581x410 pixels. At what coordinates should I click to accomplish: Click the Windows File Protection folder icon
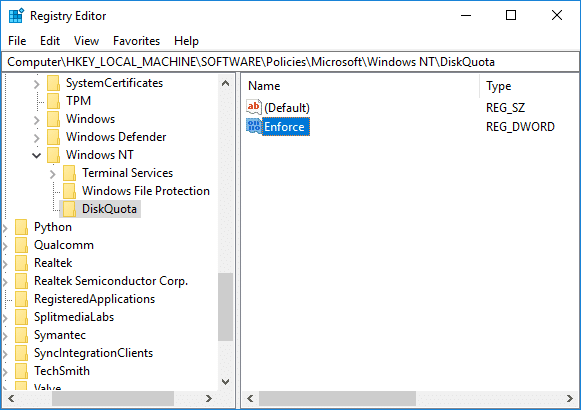pyautogui.click(x=69, y=191)
